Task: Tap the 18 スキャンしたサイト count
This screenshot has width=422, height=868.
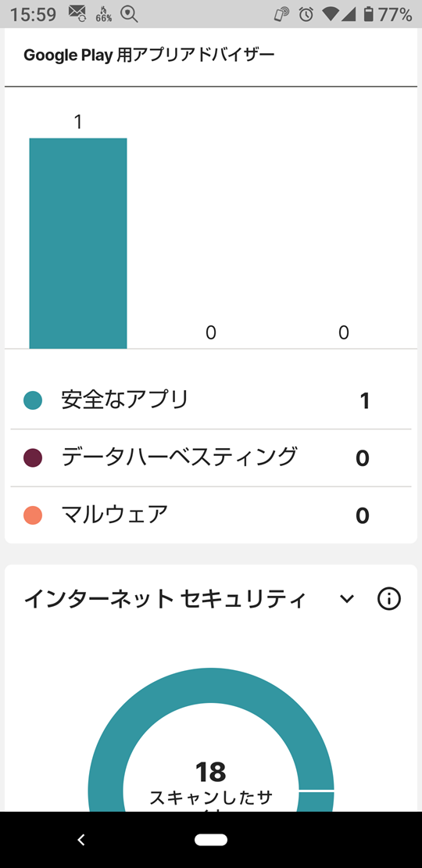Action: (211, 772)
